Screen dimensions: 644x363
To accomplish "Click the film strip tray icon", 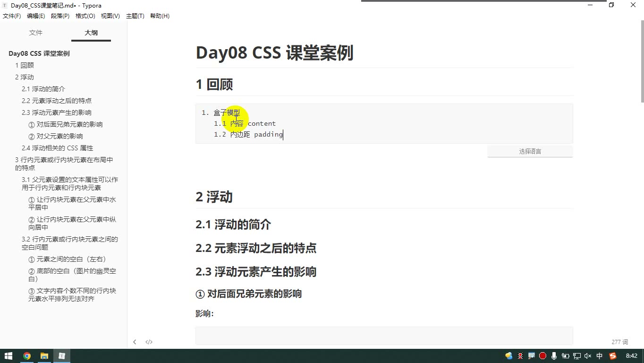I will tap(520, 356).
